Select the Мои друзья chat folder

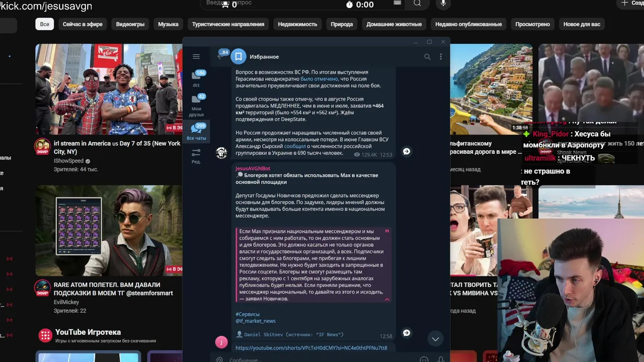pos(196,106)
